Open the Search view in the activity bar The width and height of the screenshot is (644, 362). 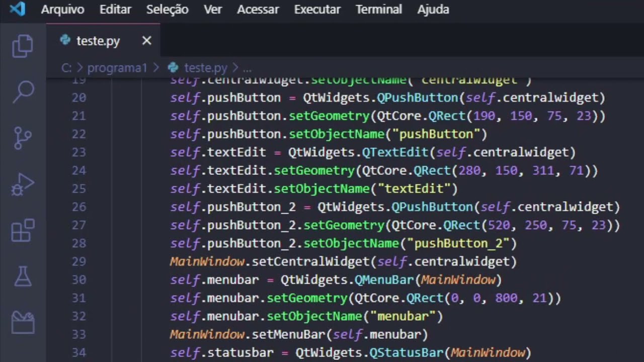(x=23, y=92)
